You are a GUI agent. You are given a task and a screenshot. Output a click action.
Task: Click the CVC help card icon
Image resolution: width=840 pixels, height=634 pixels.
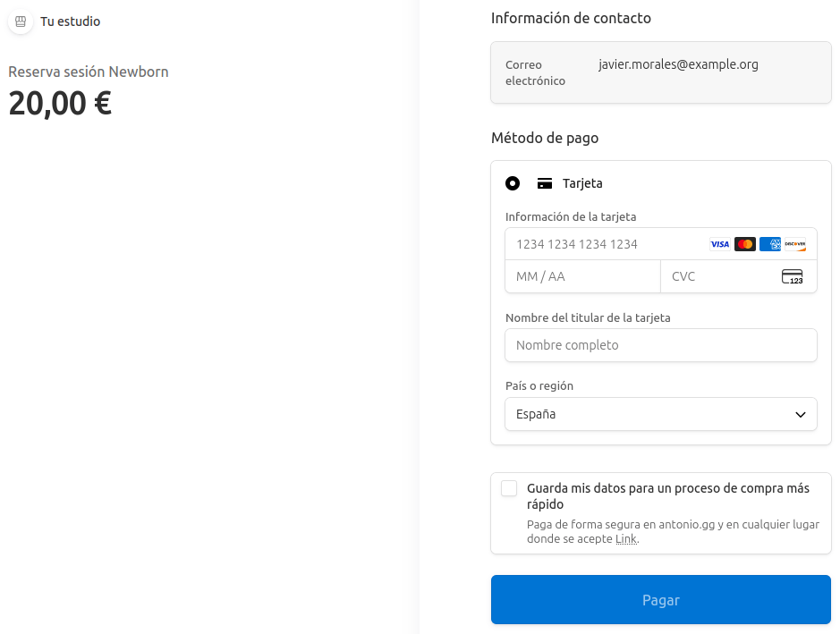(x=792, y=276)
